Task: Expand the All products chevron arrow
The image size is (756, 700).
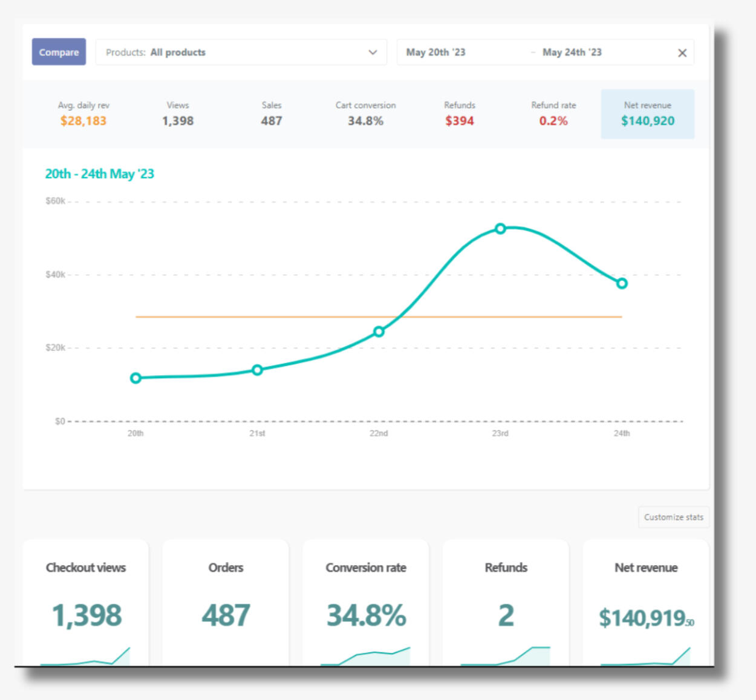Action: point(373,52)
